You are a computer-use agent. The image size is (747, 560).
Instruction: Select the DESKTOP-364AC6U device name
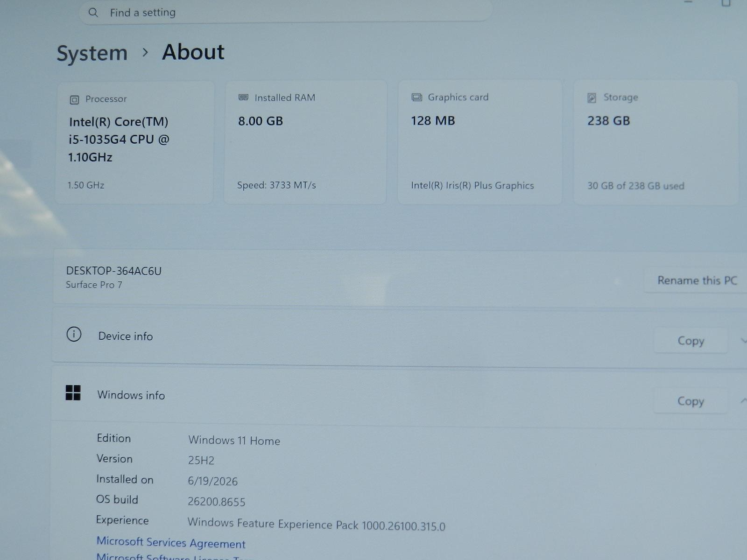click(114, 271)
